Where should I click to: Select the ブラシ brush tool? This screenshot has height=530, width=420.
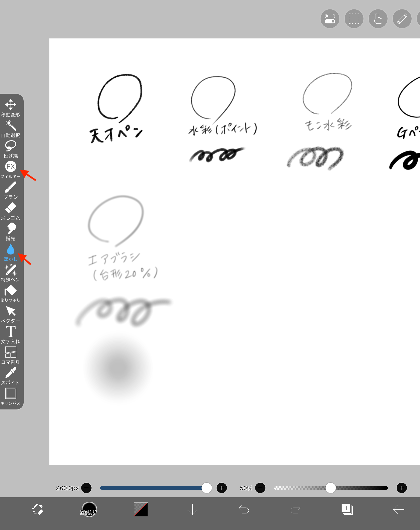click(x=11, y=191)
